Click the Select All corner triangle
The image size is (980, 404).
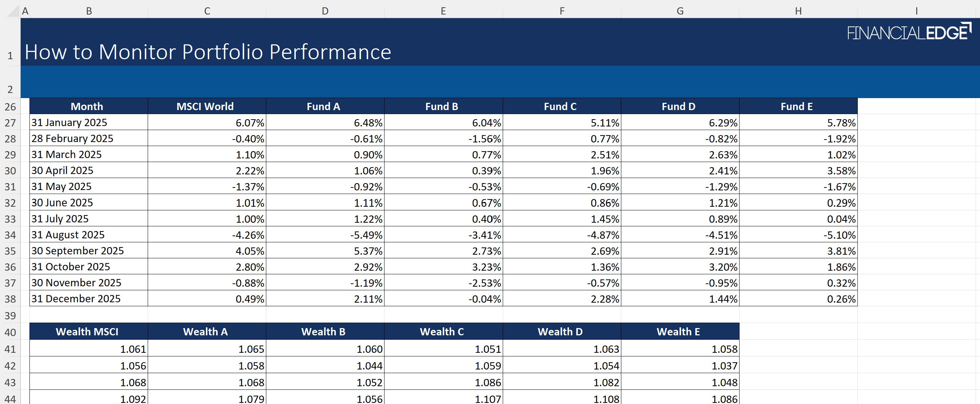click(14, 11)
